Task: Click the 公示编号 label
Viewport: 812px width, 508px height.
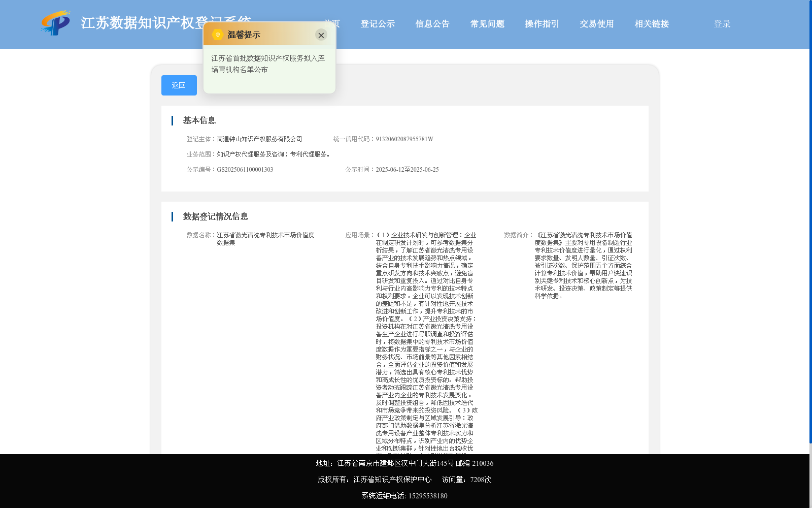Action: (201, 170)
